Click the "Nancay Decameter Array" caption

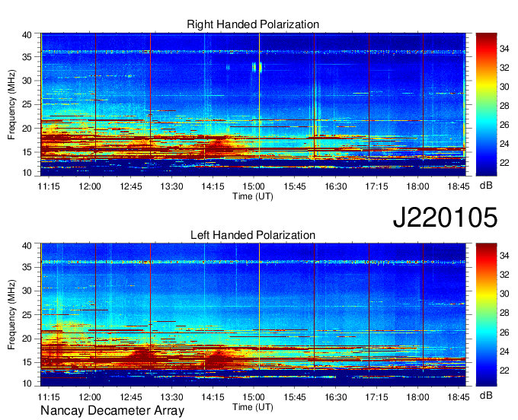[112, 410]
